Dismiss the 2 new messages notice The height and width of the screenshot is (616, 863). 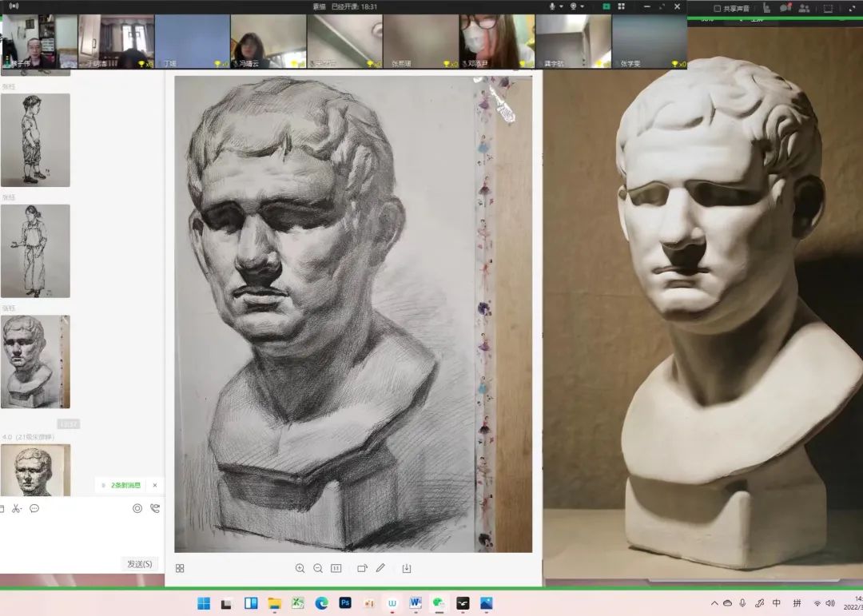(155, 485)
